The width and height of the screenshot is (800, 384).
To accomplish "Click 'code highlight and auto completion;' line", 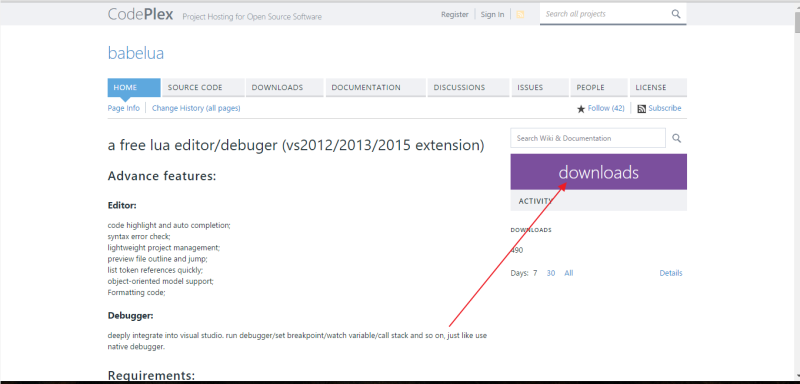I will 169,225.
